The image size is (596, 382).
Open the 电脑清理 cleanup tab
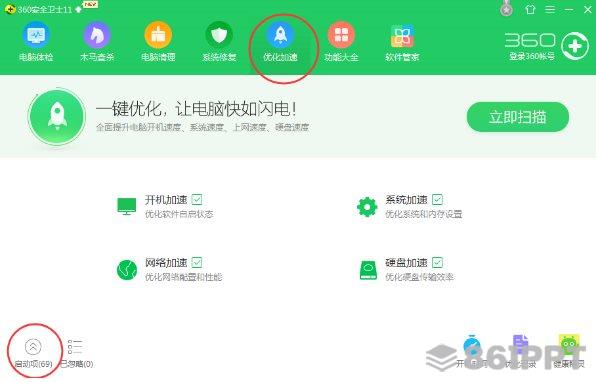(158, 42)
